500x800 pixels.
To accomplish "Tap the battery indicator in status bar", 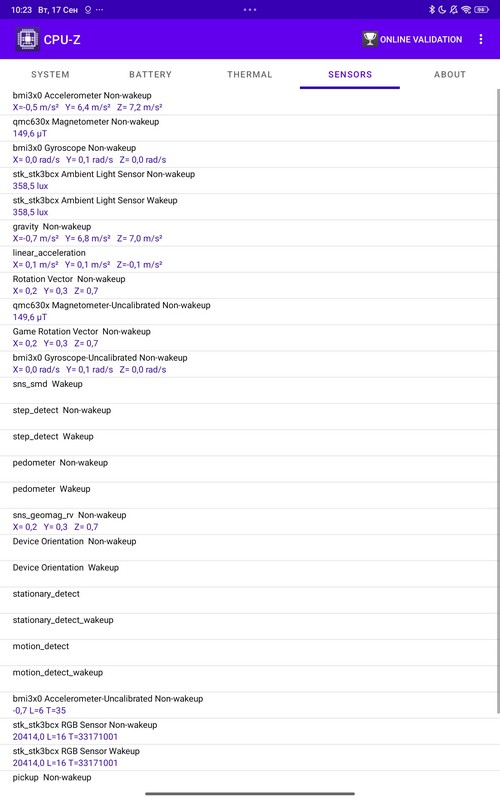I will pos(481,10).
